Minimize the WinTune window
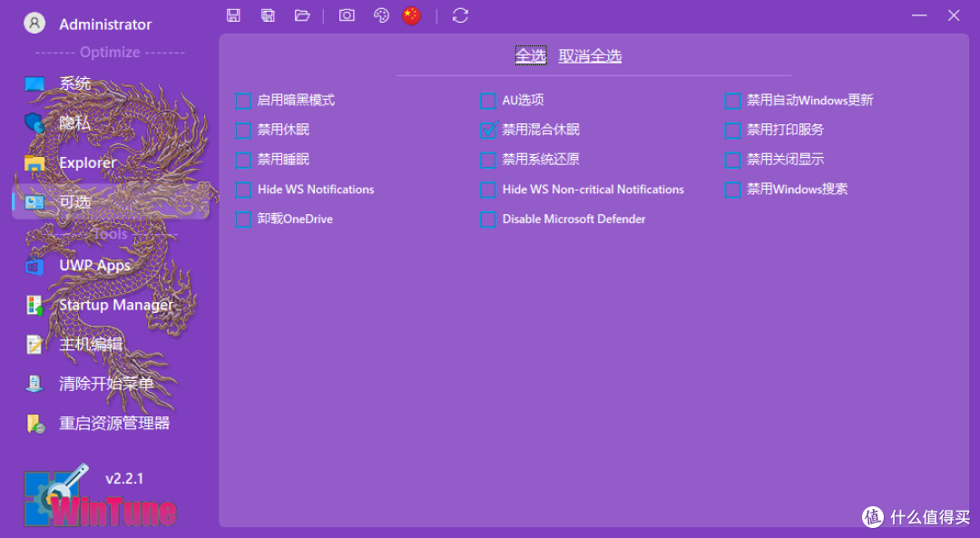Screen dimensions: 980x538 (918, 15)
